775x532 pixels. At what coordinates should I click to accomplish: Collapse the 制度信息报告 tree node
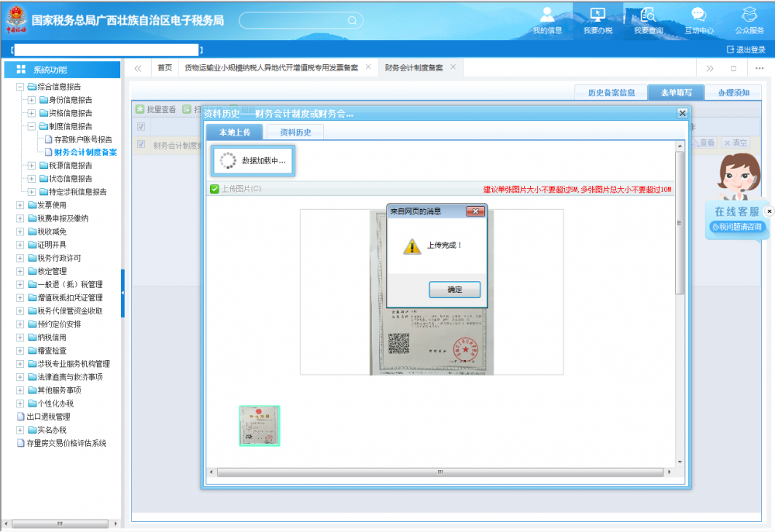pyautogui.click(x=32, y=126)
